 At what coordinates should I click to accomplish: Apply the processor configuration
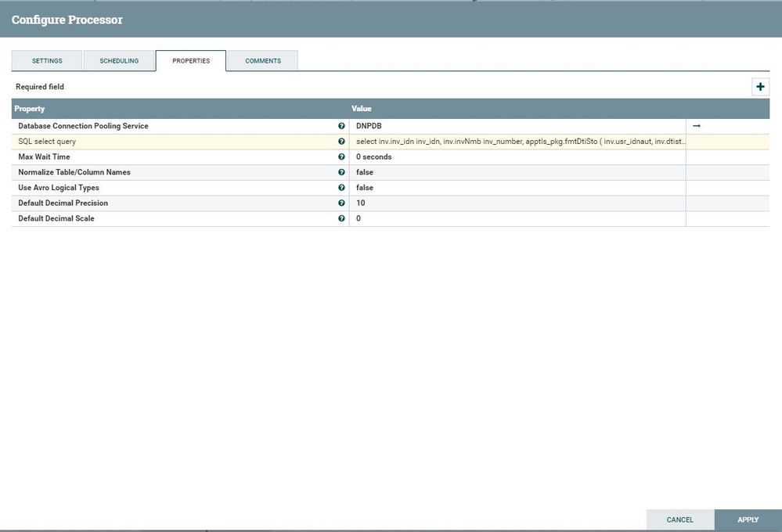tap(748, 519)
